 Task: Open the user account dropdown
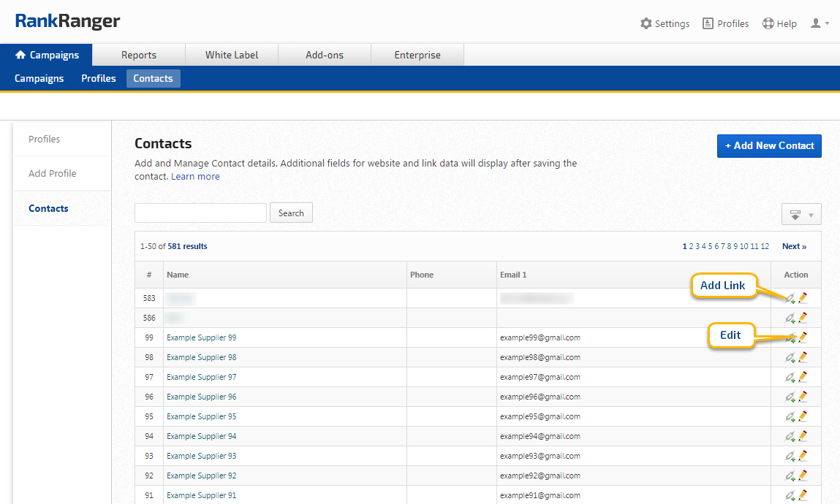tap(820, 23)
